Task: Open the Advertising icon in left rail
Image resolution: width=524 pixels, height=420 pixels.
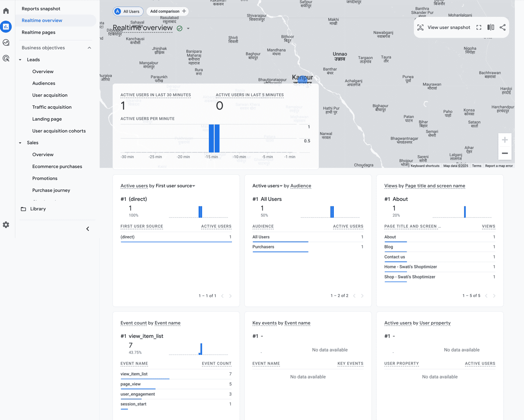Action: point(6,59)
